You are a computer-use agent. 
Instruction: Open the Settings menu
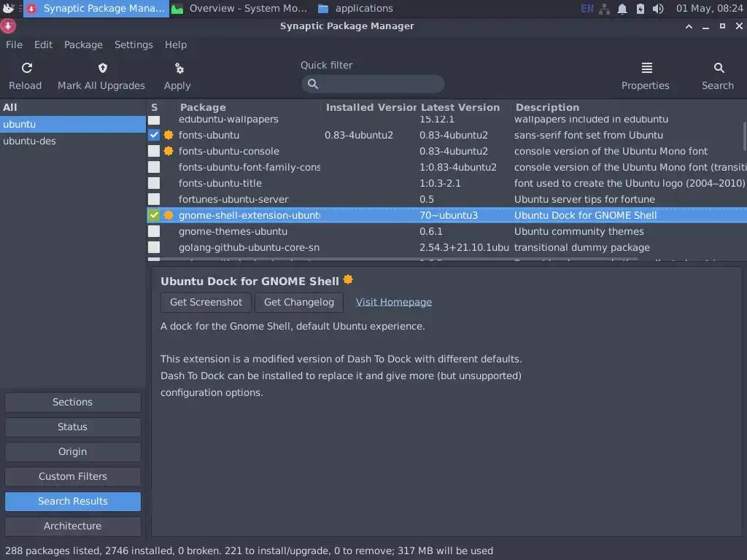pos(133,44)
